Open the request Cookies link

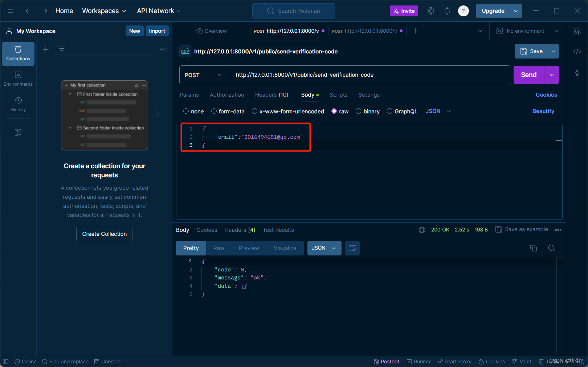[x=546, y=95]
